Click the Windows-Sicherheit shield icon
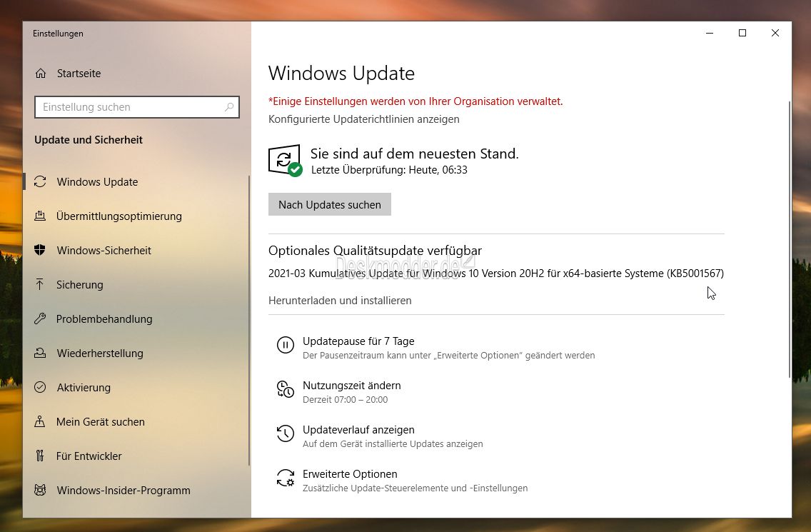This screenshot has height=532, width=811. 40,250
